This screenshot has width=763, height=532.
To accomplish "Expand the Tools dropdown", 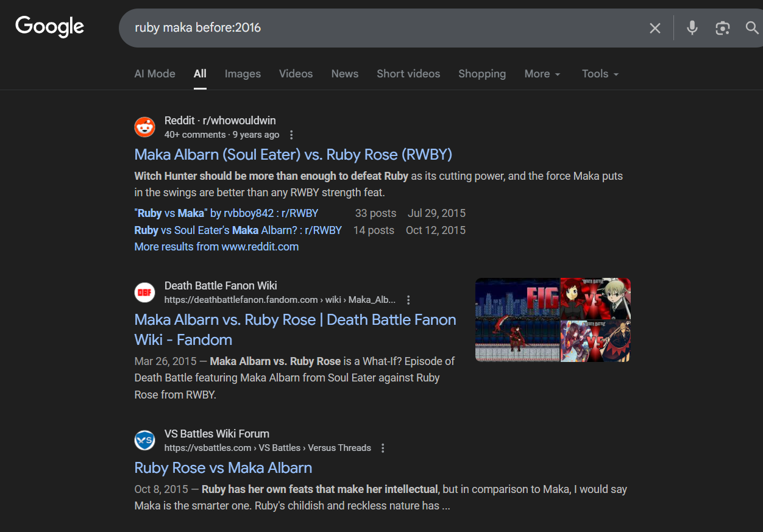I will tap(600, 74).
